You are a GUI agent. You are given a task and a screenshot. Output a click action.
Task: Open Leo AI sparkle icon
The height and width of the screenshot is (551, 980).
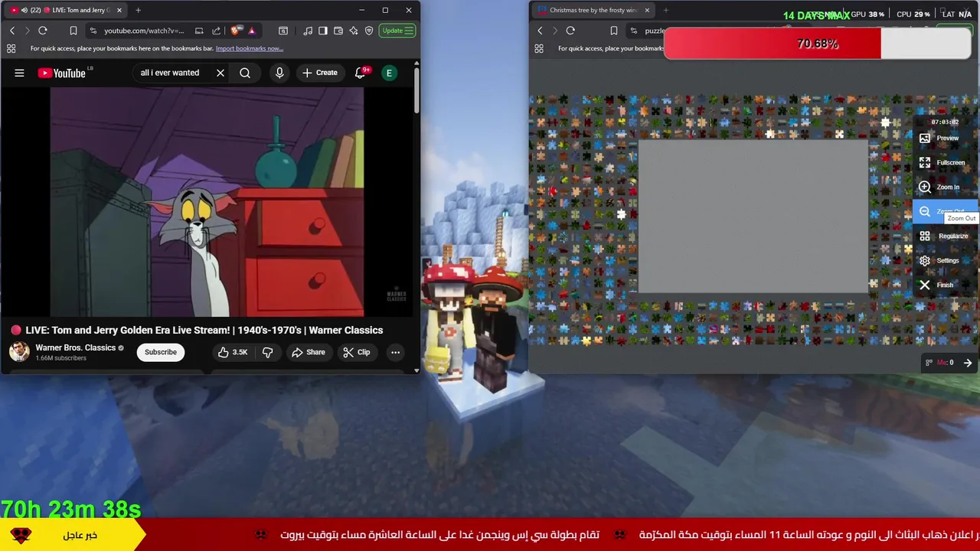point(354,31)
